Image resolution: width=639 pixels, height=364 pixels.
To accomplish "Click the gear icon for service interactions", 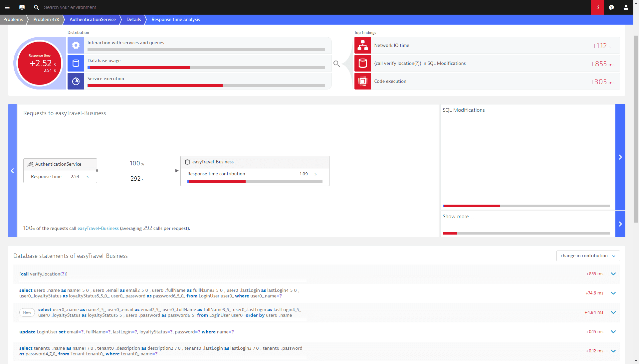I will coord(76,45).
